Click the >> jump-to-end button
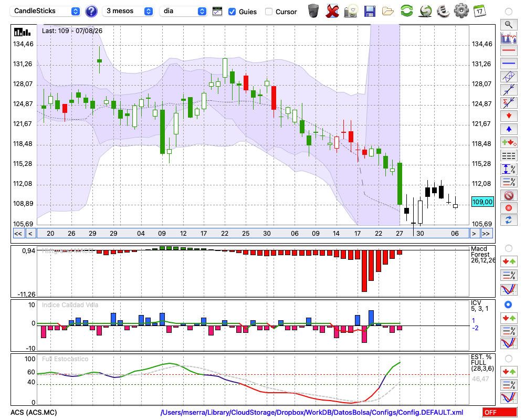Screen dimensions: 525x420 click(x=487, y=234)
